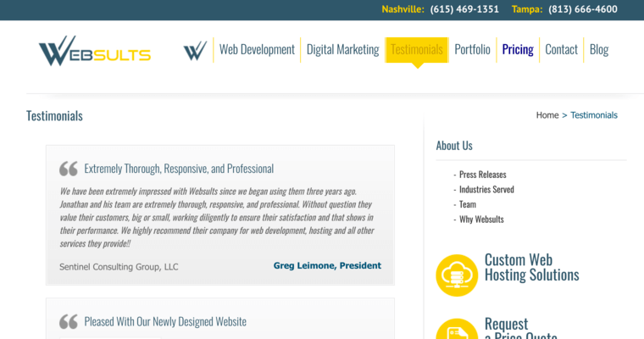
Task: Click the small W home icon
Action: 195,51
